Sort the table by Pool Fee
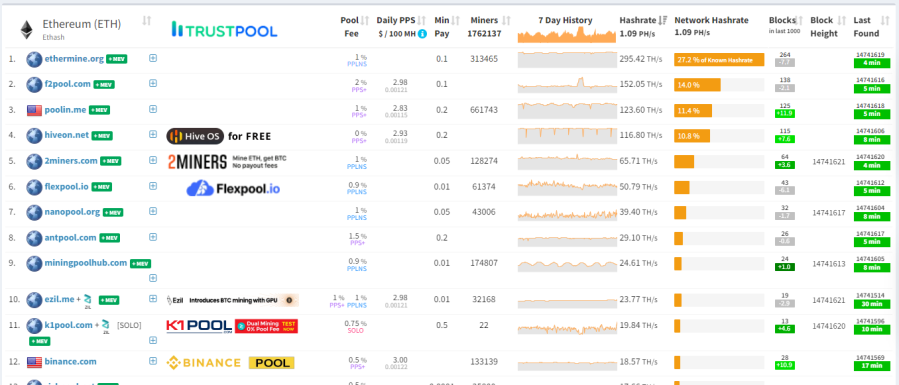Image resolution: width=899 pixels, height=385 pixels. [365, 21]
